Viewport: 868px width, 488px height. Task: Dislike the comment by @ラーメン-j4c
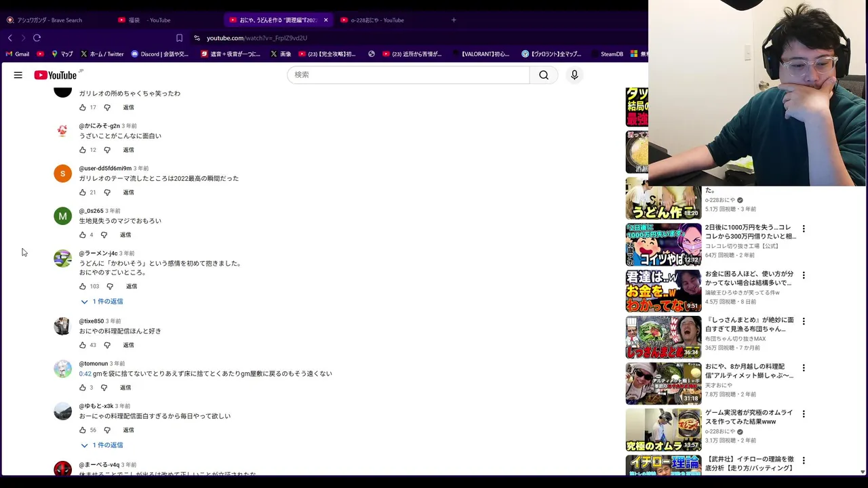(110, 287)
